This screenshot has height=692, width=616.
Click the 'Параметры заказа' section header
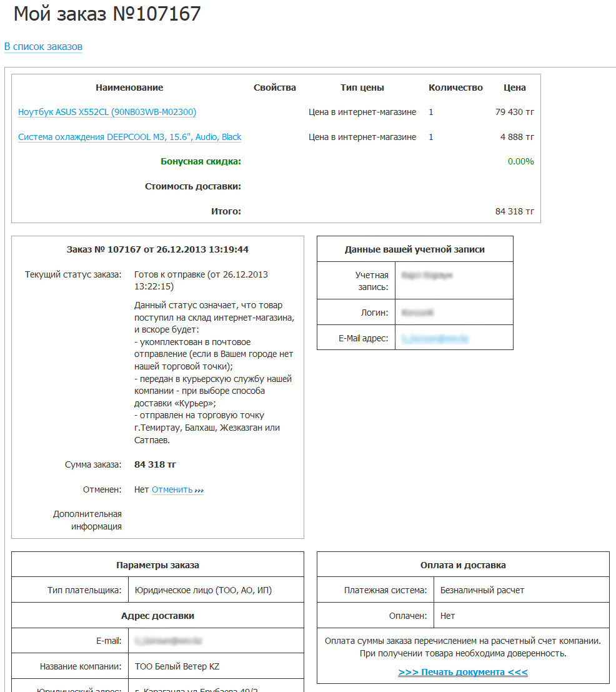click(x=157, y=565)
